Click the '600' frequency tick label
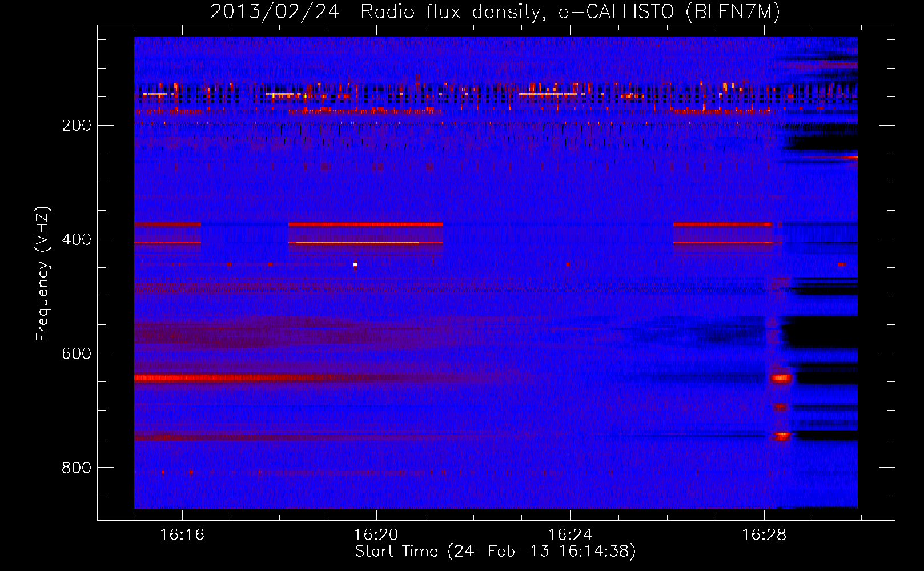Screen dimensions: 924x571 77,354
